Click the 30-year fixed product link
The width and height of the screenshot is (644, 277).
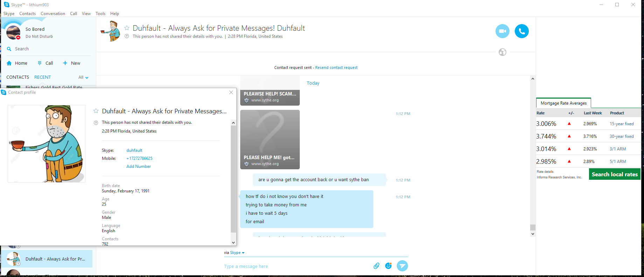point(622,136)
